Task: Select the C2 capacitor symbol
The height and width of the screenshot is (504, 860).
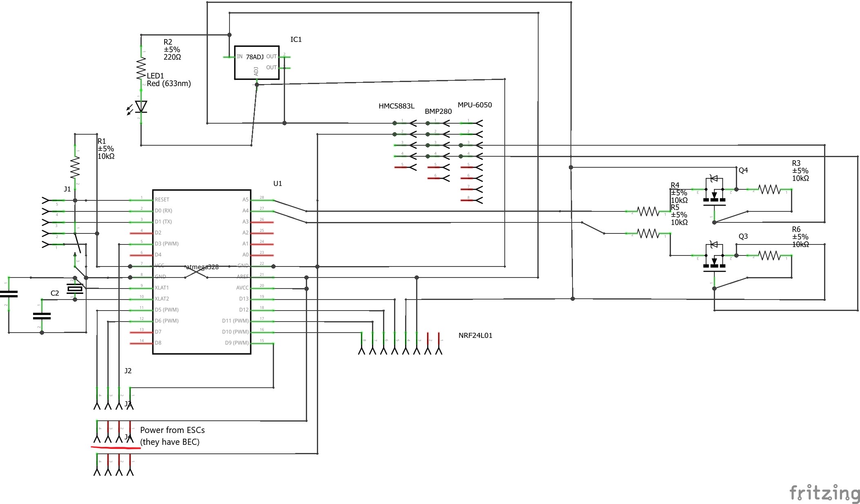Action: click(x=42, y=316)
